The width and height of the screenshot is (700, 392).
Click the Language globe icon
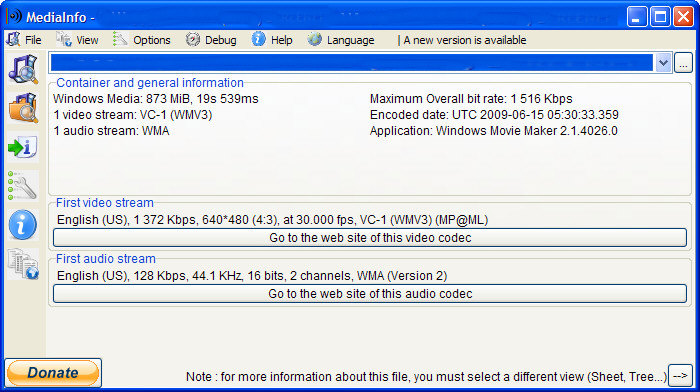point(314,39)
